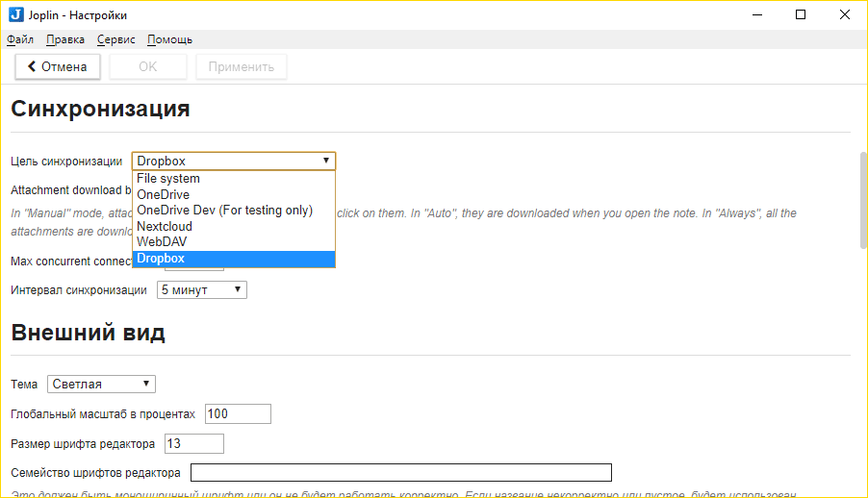Screen dimensions: 868x498
Task: Click the Интервал синхронизации label
Action: point(79,290)
